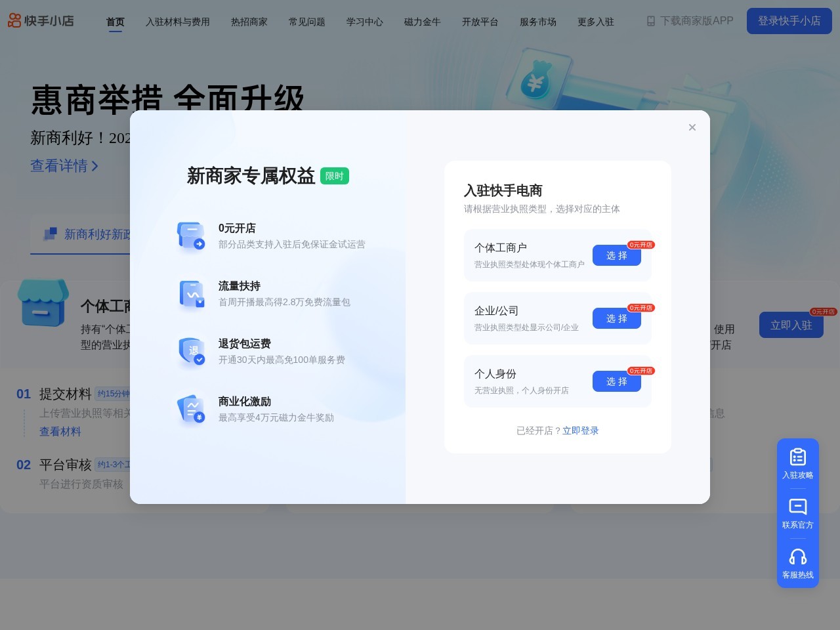Viewport: 840px width, 630px height.
Task: Open the 联系官方 chat icon
Action: tap(798, 507)
